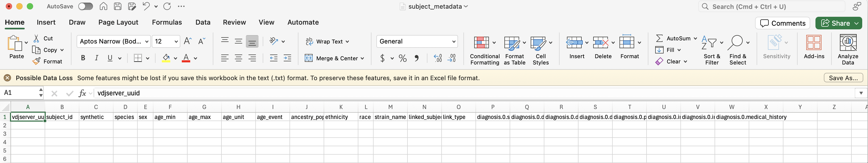Increase font size with larger A icon

(x=188, y=41)
